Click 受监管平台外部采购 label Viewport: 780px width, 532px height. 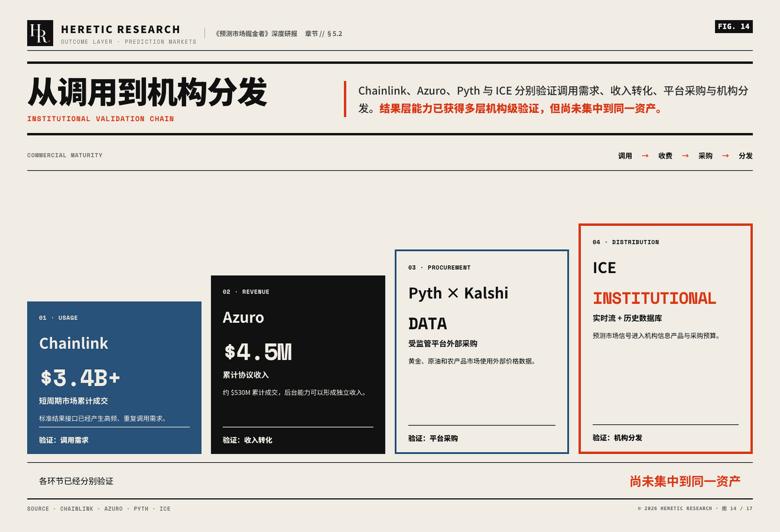(443, 344)
